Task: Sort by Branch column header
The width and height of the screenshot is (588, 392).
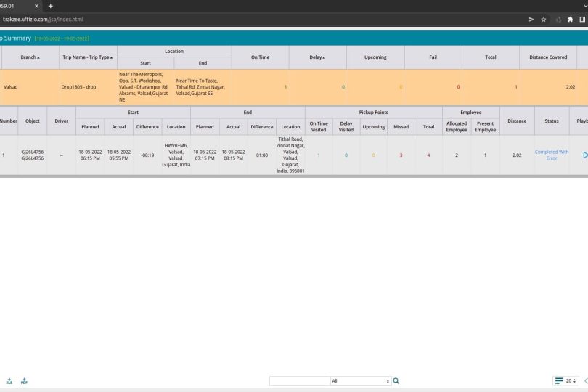Action: point(30,57)
